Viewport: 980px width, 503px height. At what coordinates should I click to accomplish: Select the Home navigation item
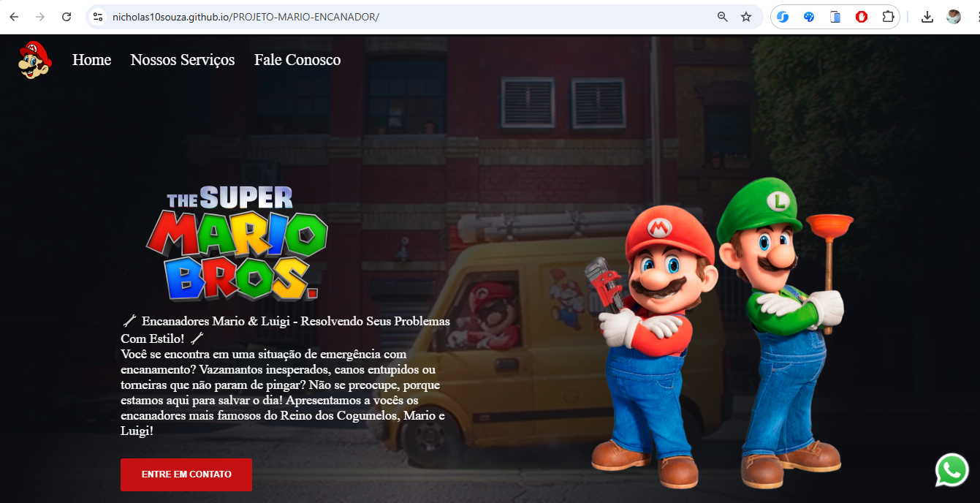coord(91,60)
